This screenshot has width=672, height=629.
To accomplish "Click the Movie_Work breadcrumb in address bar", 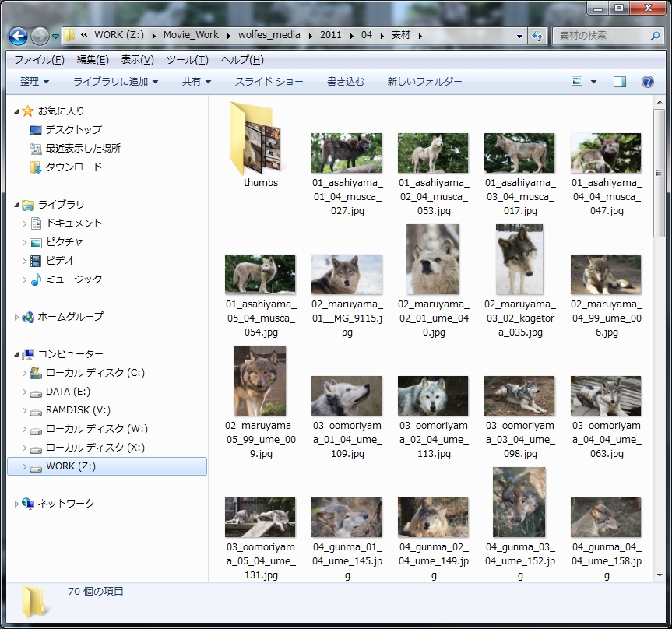I will click(191, 35).
